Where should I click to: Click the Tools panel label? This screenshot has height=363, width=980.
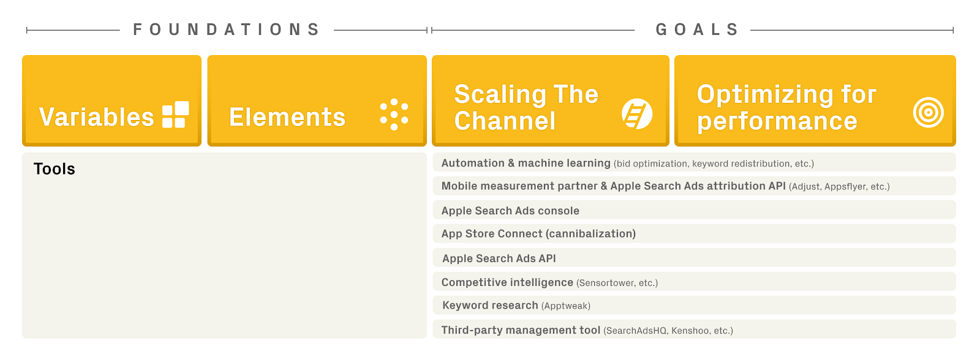(55, 169)
